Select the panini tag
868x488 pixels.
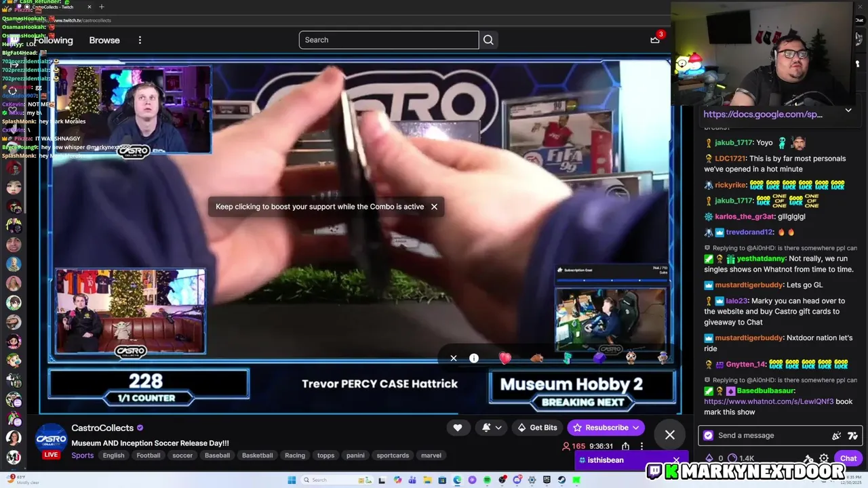pyautogui.click(x=355, y=455)
